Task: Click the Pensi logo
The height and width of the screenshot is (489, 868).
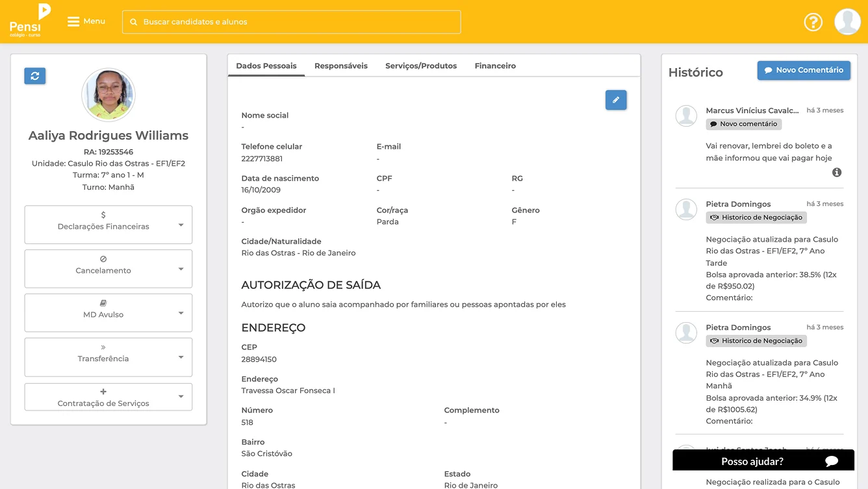Action: click(x=30, y=21)
